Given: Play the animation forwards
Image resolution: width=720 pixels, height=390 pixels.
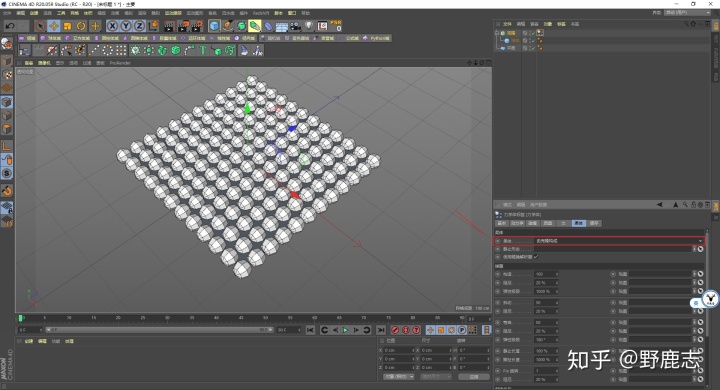Looking at the screenshot, I should [x=345, y=330].
